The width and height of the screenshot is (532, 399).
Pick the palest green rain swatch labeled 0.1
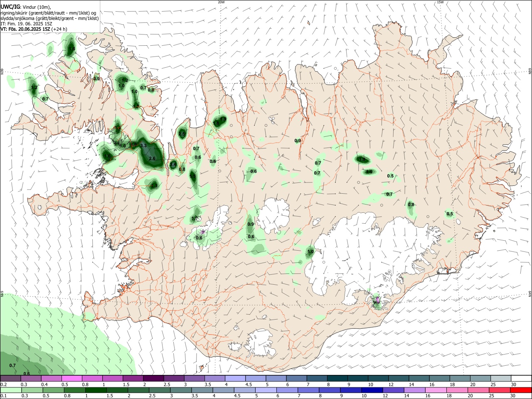[x=10, y=390]
